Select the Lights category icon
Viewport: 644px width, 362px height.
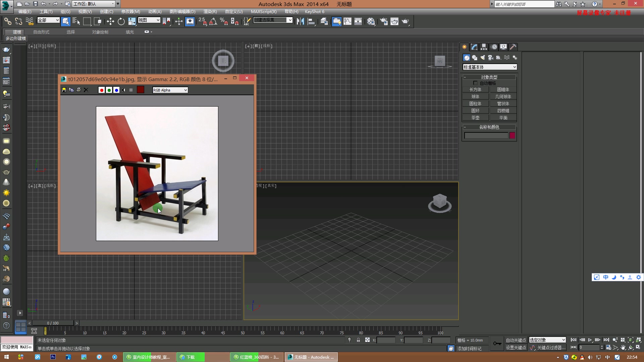[483, 58]
